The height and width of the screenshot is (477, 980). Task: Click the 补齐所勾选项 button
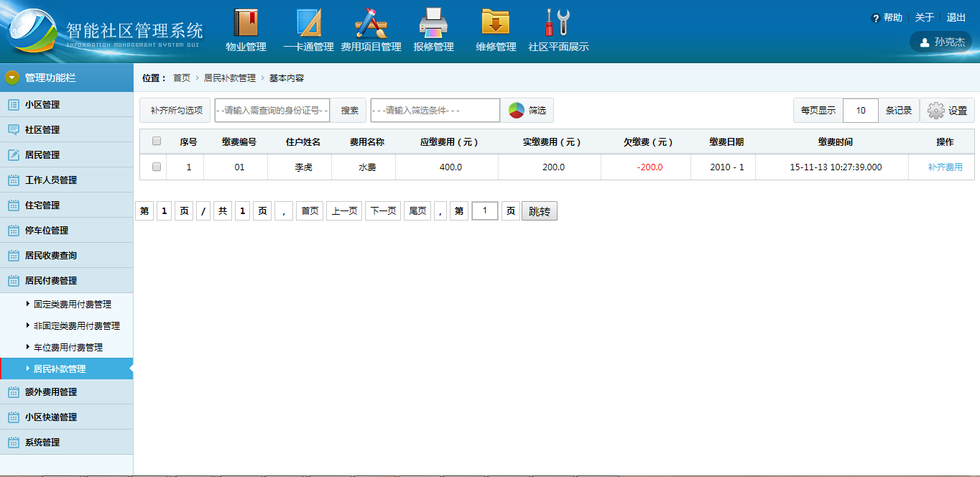click(x=176, y=111)
